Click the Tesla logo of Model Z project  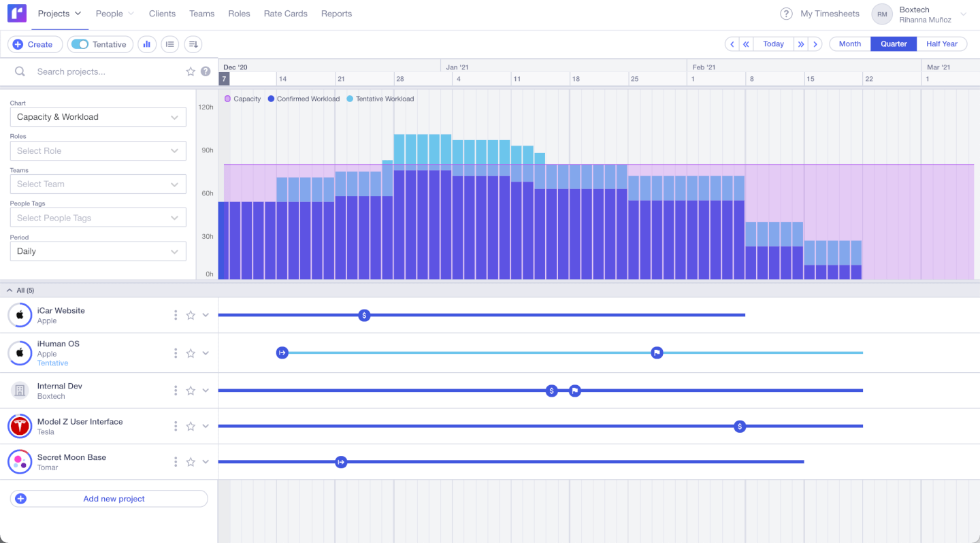(20, 426)
